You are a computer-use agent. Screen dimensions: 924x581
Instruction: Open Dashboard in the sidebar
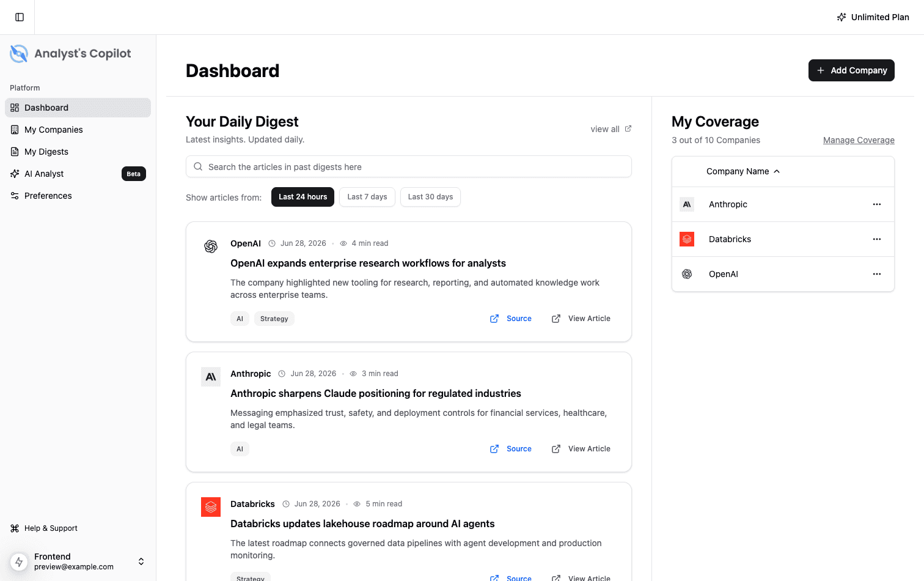point(78,108)
